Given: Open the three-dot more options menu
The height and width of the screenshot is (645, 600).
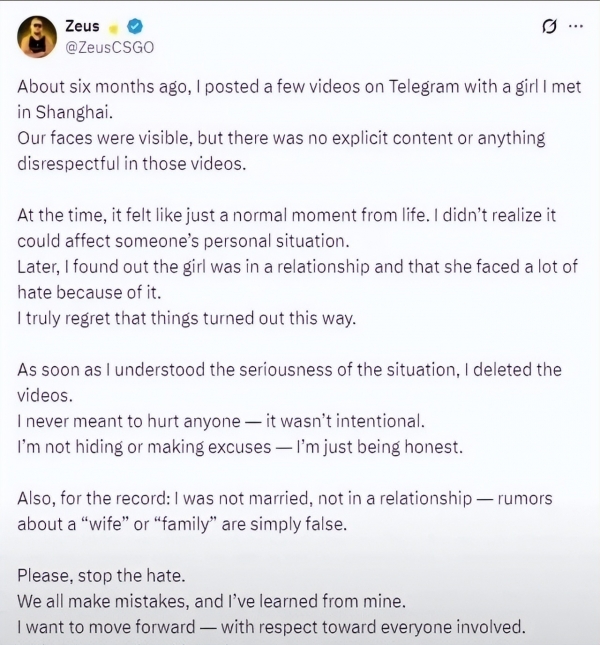Looking at the screenshot, I should pyautogui.click(x=576, y=26).
